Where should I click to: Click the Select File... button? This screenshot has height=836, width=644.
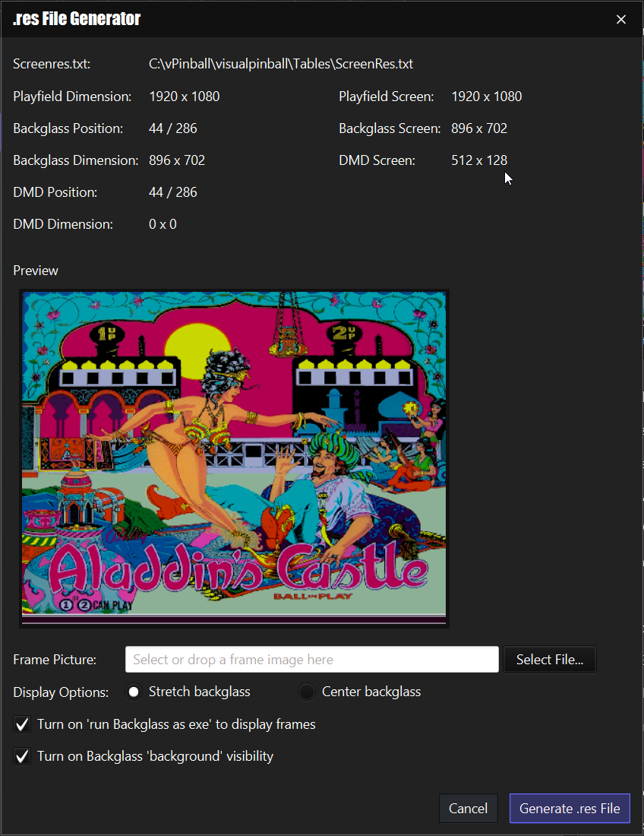tap(549, 660)
